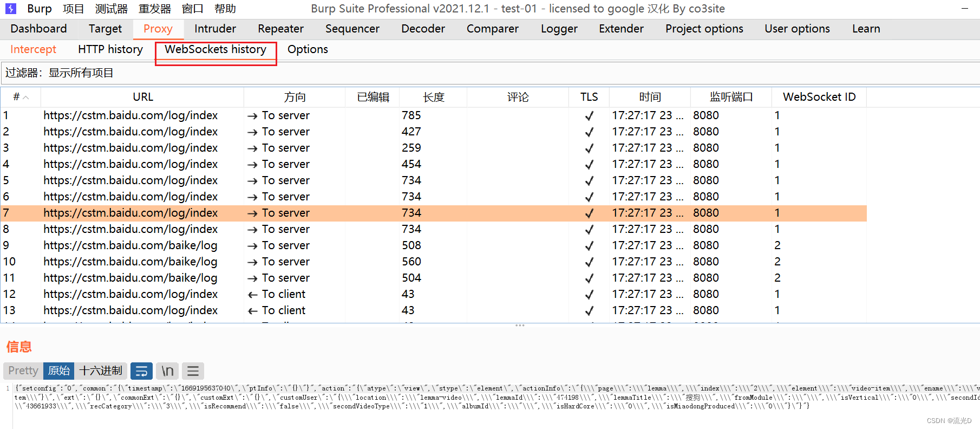Viewport: 980px width, 429px height.
Task: Open the 测试器 menu
Action: 112,9
